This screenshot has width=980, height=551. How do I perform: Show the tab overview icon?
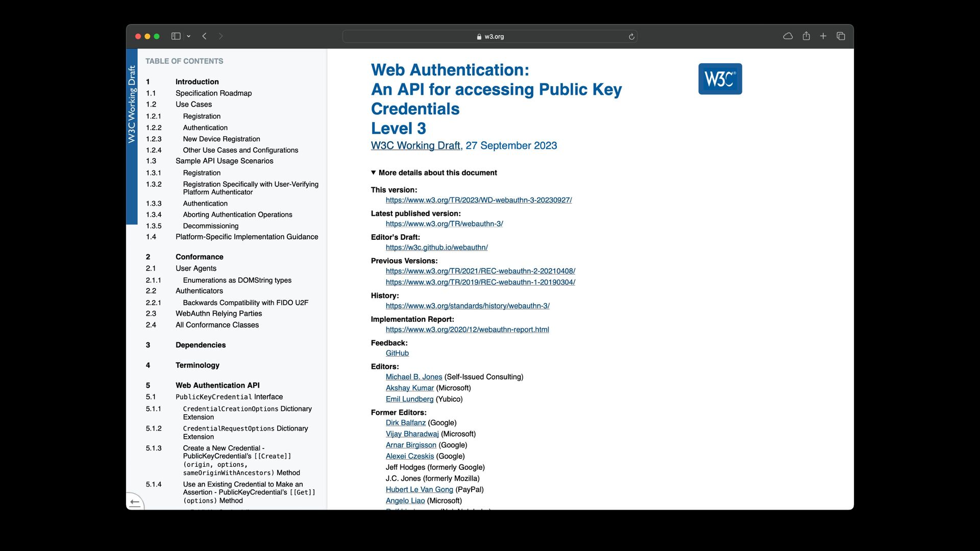(841, 36)
